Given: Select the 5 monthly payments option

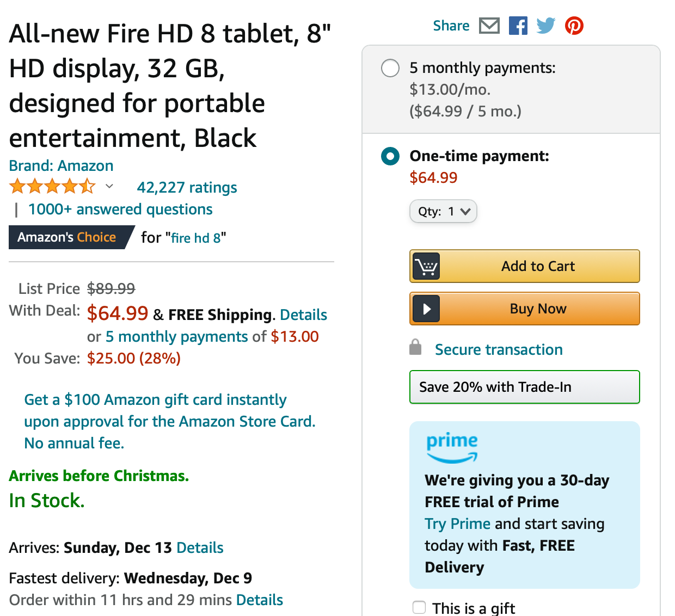Looking at the screenshot, I should (390, 68).
